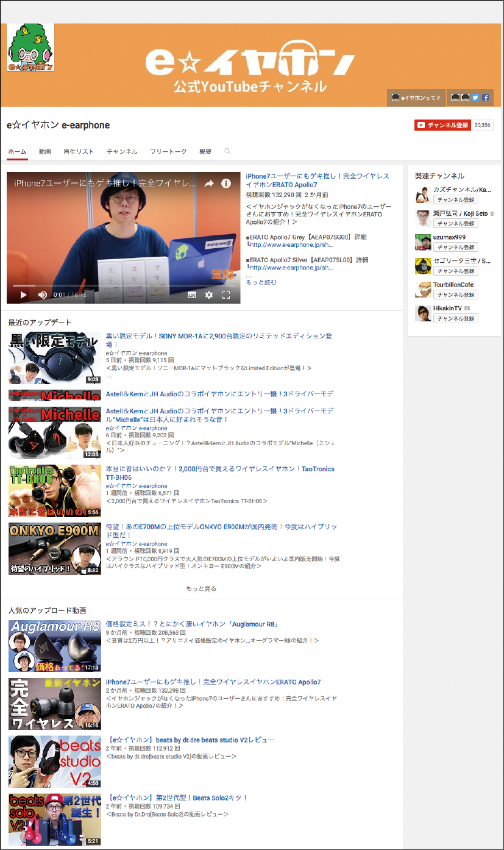Click the share arrow on featured video
Image resolution: width=504 pixels, height=850 pixels.
(x=209, y=183)
